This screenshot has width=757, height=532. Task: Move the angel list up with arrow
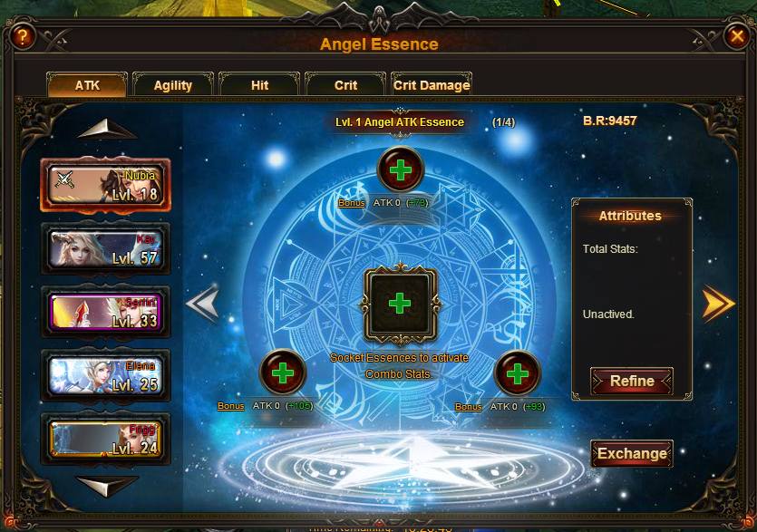(x=107, y=130)
